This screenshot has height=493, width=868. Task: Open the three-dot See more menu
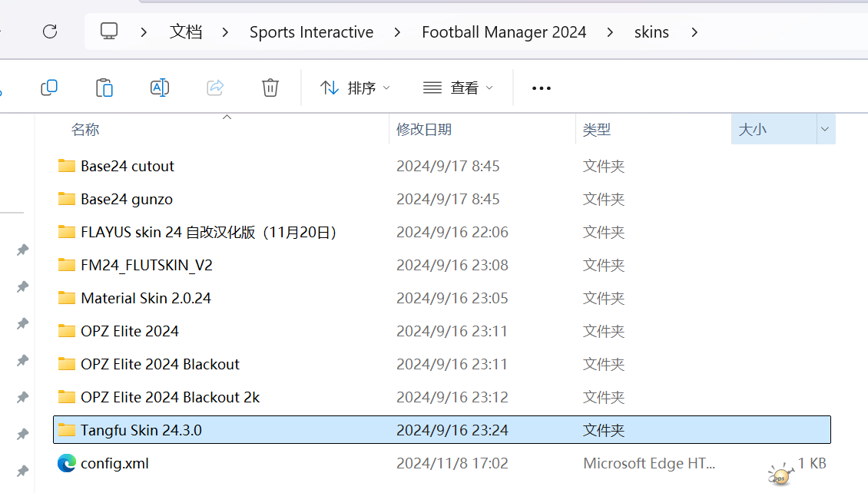pos(541,88)
